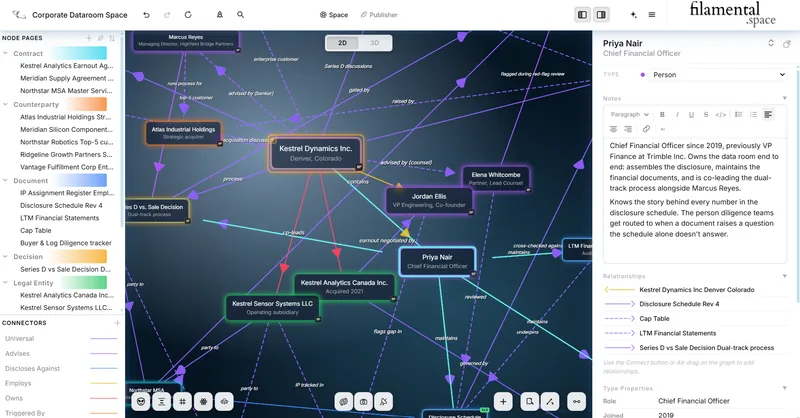This screenshot has width=800, height=418.
Task: Open Kestrel Analytics Earnout page
Action: tap(66, 66)
